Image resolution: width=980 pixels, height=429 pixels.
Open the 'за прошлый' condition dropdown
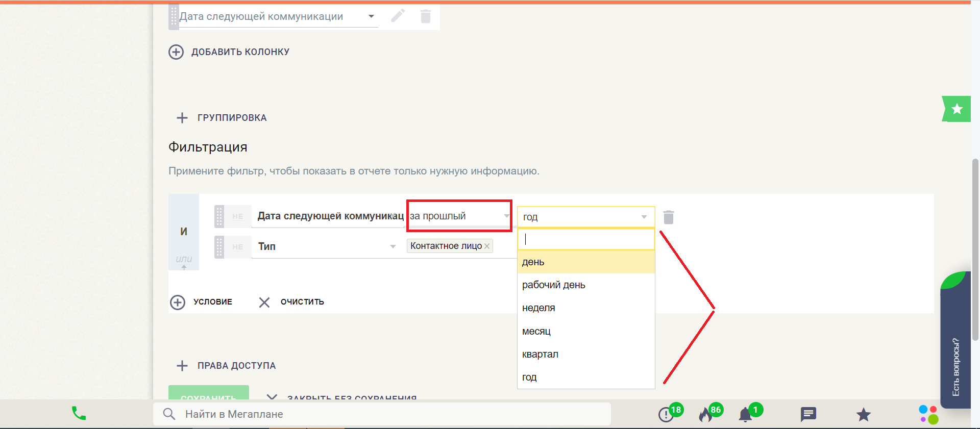[459, 216]
